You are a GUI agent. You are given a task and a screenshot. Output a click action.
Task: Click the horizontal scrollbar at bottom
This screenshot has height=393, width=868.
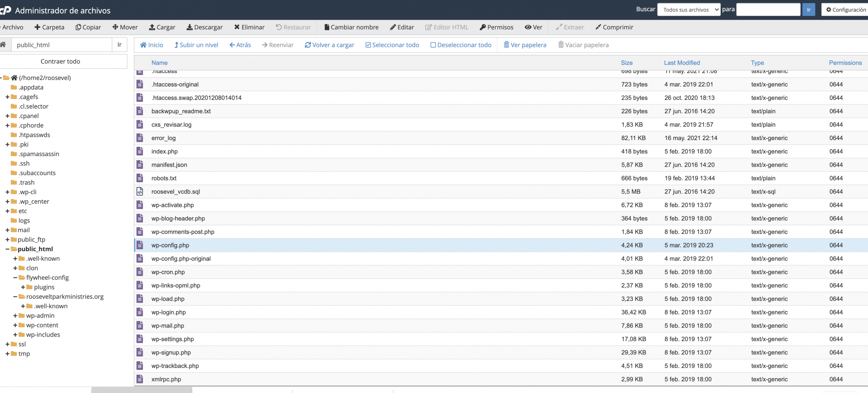[x=141, y=390]
